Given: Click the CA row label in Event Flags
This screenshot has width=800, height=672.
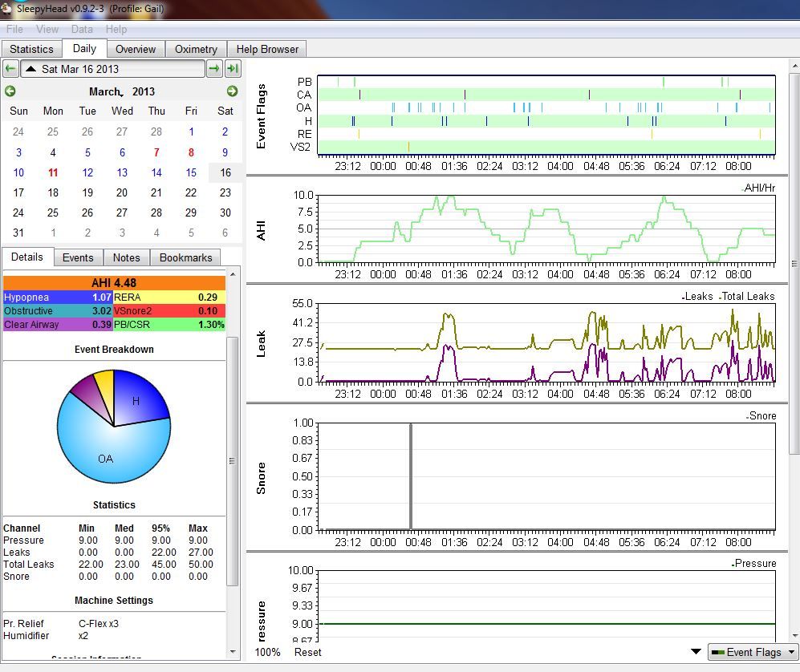Looking at the screenshot, I should tap(303, 95).
